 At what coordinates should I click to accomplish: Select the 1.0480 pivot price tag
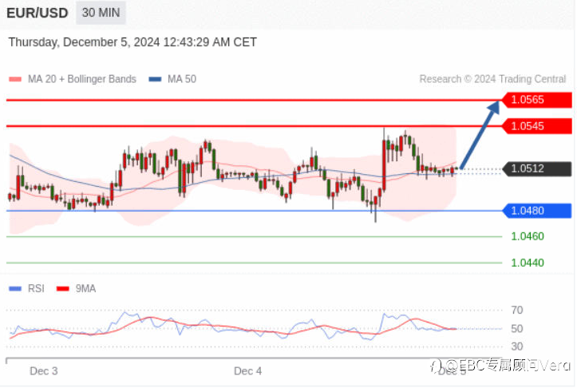point(537,211)
